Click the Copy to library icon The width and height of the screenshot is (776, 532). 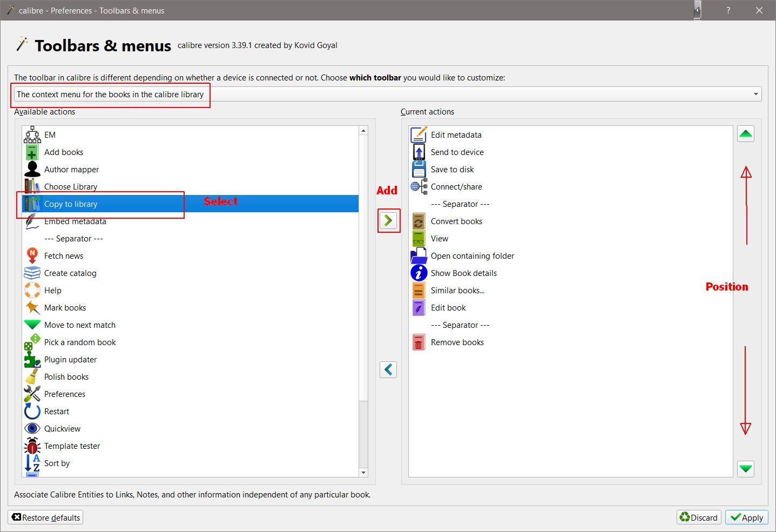32,204
